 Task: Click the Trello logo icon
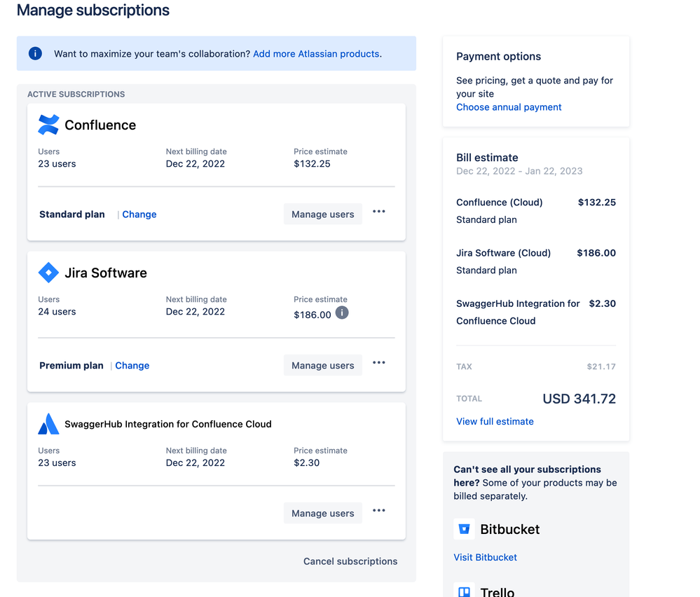465,591
